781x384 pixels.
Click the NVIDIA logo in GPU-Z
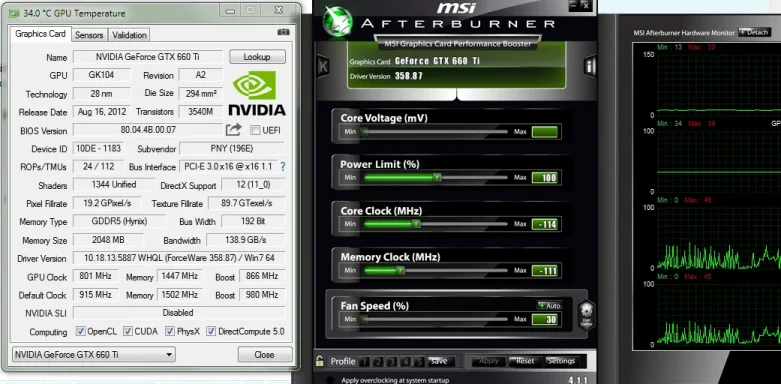point(257,93)
